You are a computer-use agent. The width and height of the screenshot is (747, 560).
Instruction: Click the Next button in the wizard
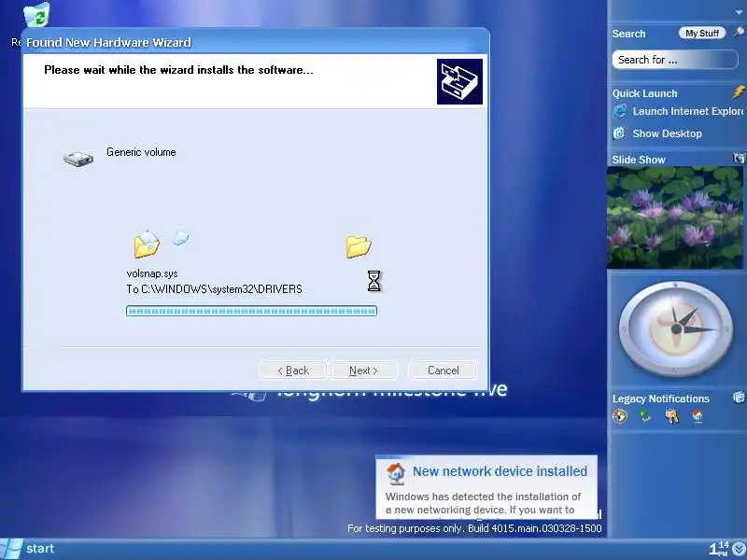(x=363, y=371)
